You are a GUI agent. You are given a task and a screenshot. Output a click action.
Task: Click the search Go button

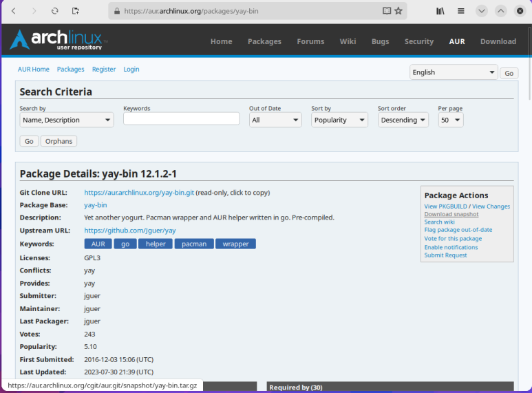(x=29, y=141)
